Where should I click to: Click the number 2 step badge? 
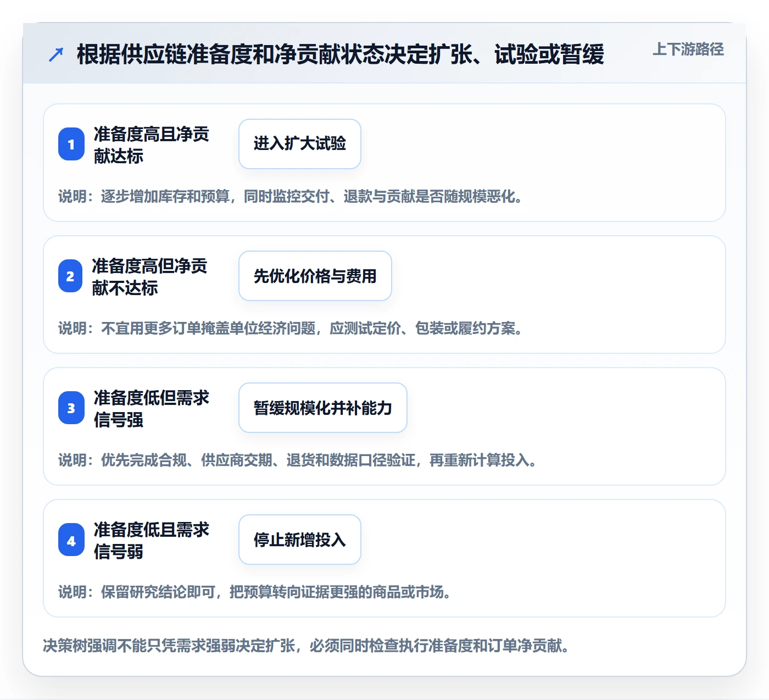(x=70, y=276)
